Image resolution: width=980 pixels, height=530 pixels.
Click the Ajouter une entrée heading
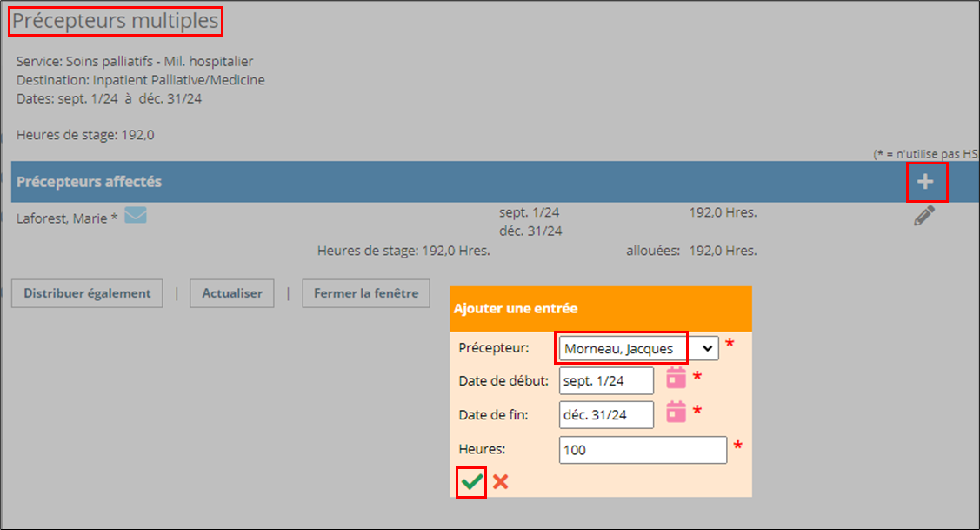[x=516, y=308]
